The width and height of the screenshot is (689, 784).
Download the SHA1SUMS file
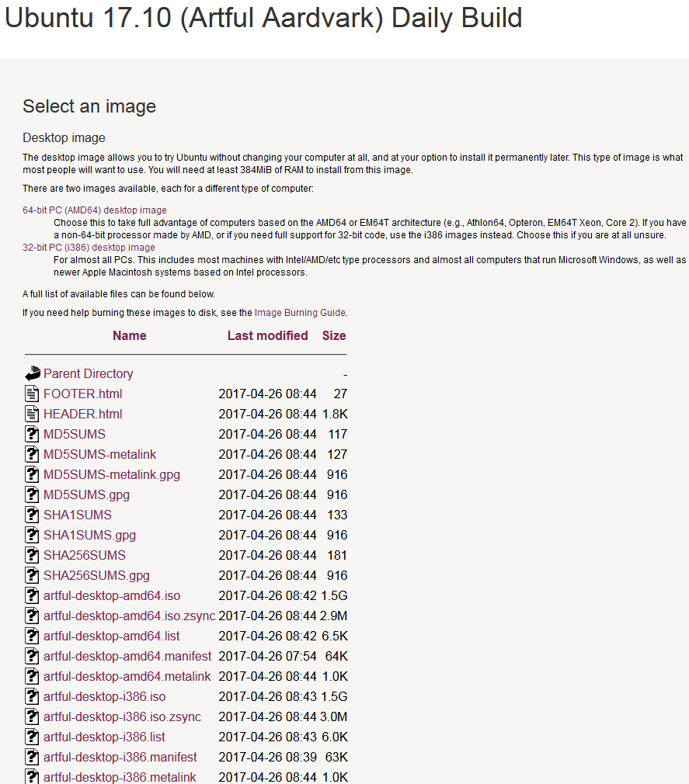(78, 515)
